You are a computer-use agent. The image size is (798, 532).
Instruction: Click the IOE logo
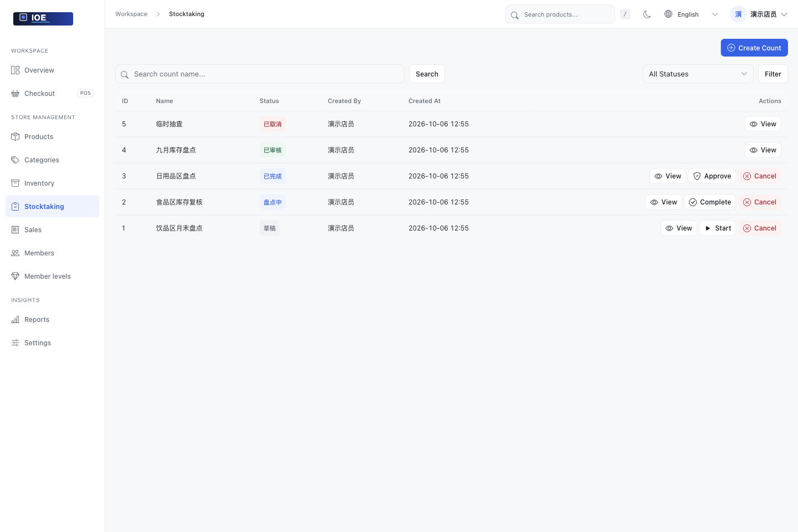point(43,18)
